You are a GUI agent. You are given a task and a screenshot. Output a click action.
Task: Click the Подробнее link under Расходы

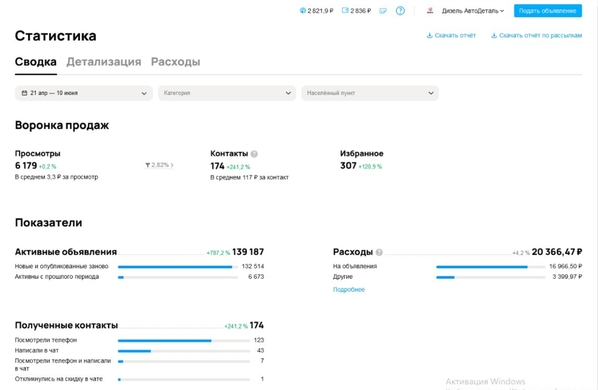tap(349, 289)
